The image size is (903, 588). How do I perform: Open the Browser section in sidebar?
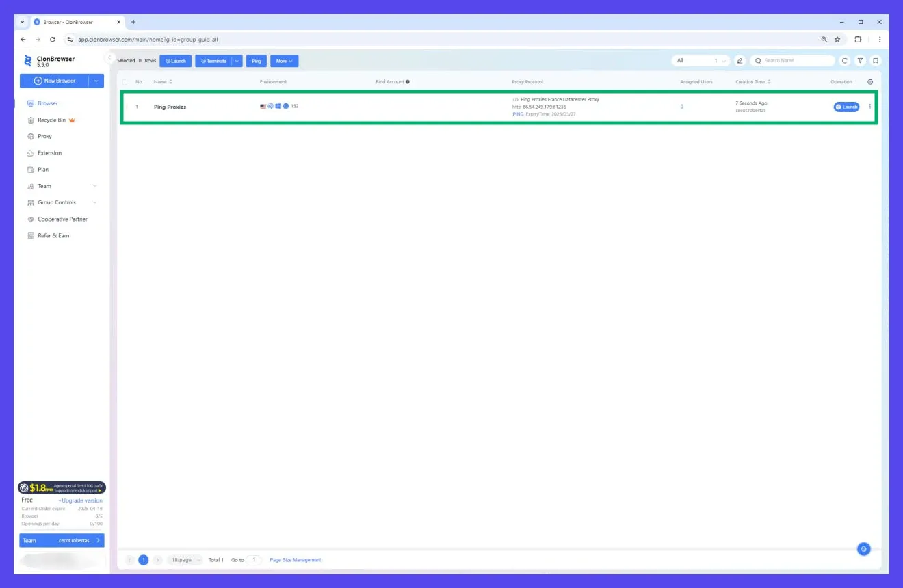tap(48, 103)
